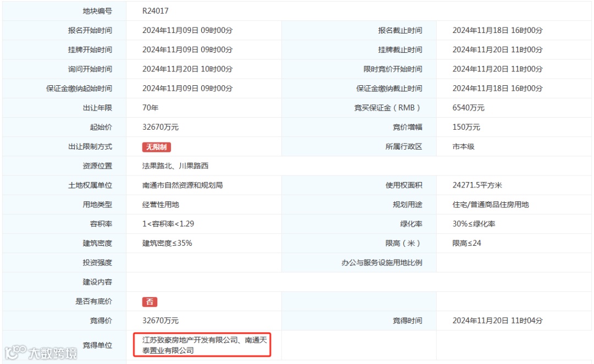The image size is (594, 364).
Task: Click 报名开始时间 value 2024年11月09日 09时00分
Action: tap(188, 30)
